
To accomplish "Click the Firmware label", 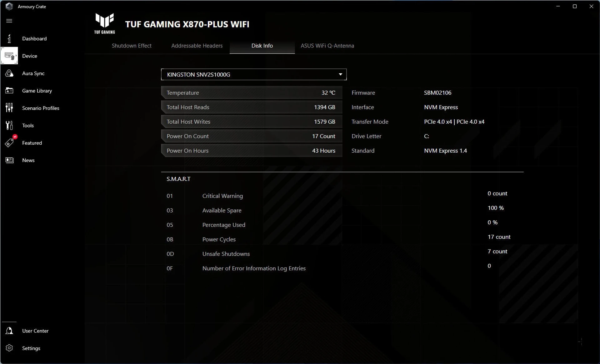I will pyautogui.click(x=363, y=93).
